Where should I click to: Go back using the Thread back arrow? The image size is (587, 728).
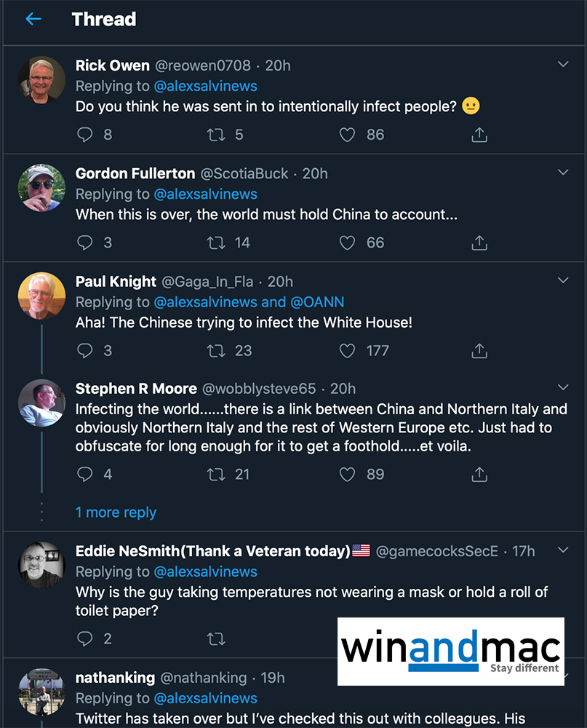click(x=33, y=20)
